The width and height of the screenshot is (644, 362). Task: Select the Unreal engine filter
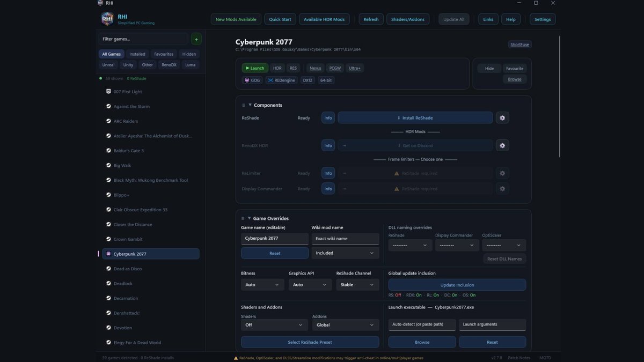(x=108, y=65)
